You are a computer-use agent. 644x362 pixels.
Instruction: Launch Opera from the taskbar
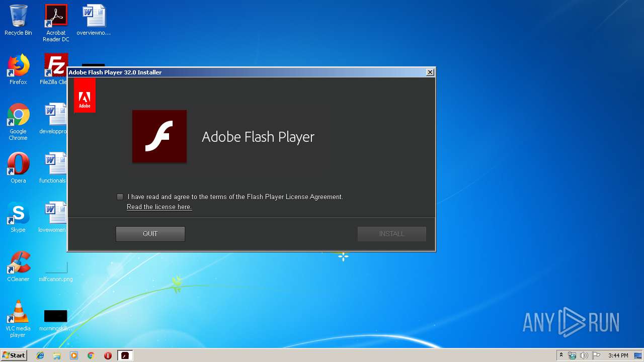coord(108,355)
